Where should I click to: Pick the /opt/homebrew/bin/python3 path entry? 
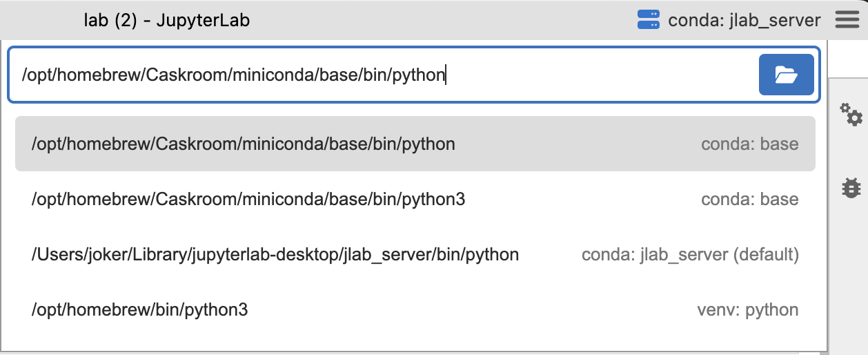(139, 310)
